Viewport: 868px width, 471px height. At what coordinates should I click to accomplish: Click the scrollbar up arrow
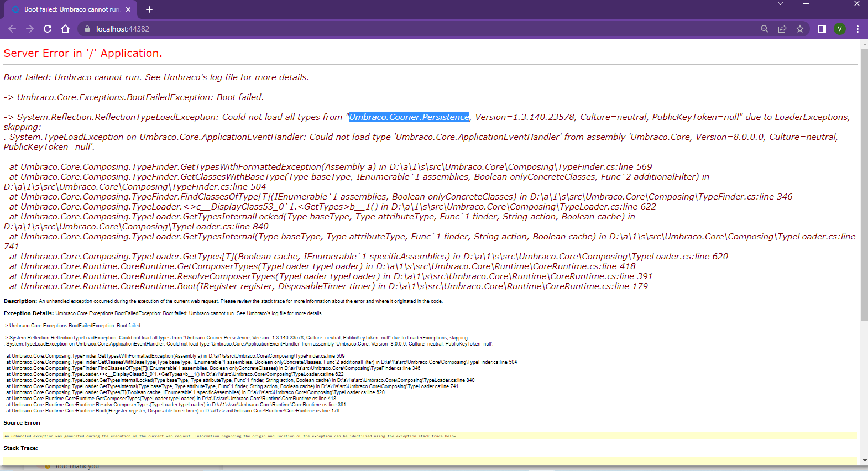864,44
